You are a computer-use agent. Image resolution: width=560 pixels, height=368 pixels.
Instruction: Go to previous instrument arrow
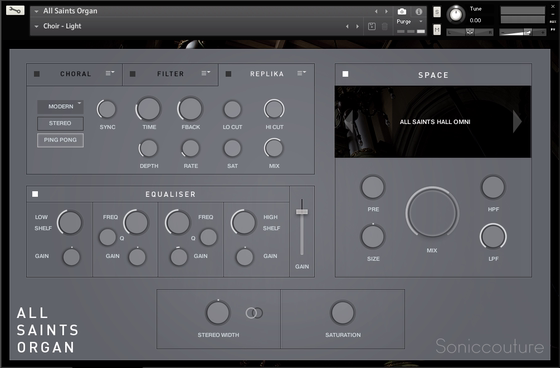point(376,11)
